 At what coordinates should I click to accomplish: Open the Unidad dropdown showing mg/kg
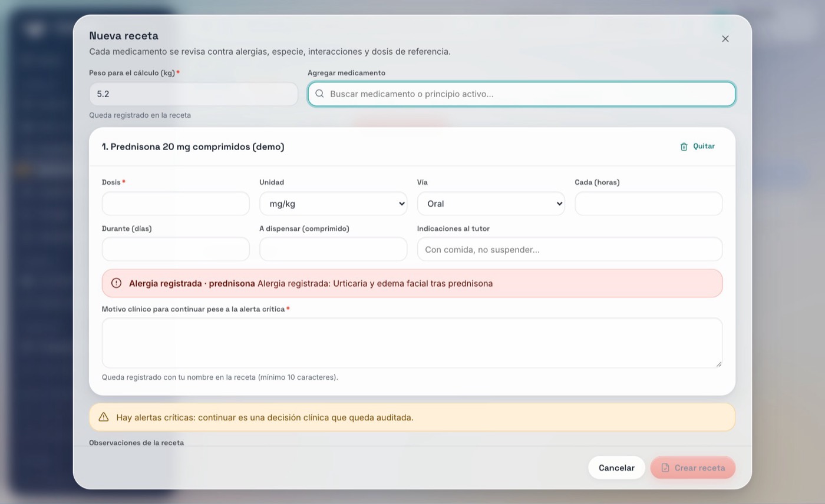point(333,204)
